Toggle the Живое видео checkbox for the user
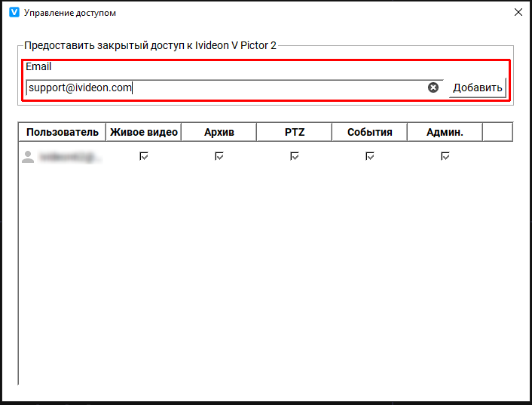The width and height of the screenshot is (532, 405). 144,157
